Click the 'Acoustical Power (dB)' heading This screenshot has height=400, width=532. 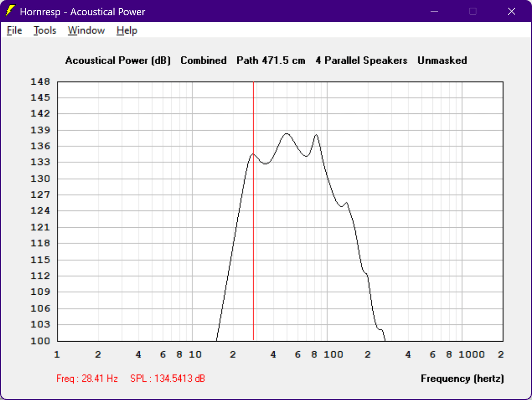[x=118, y=60]
